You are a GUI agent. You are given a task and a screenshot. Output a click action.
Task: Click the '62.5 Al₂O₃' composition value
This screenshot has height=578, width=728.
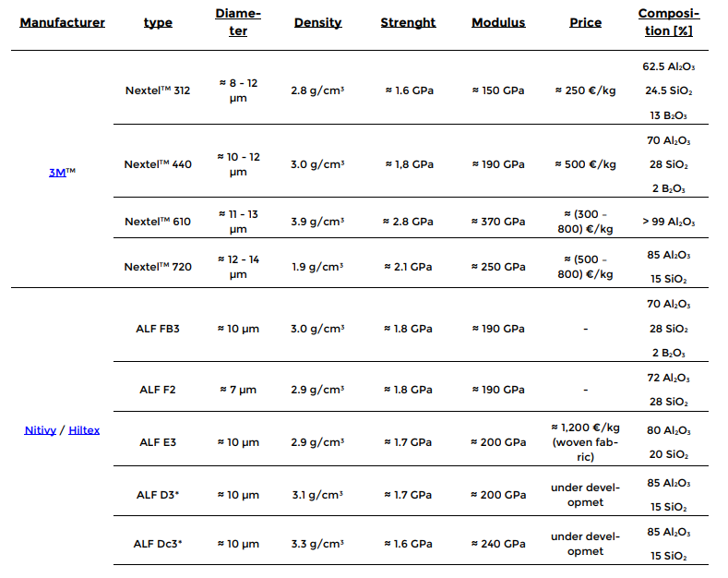[x=669, y=66]
